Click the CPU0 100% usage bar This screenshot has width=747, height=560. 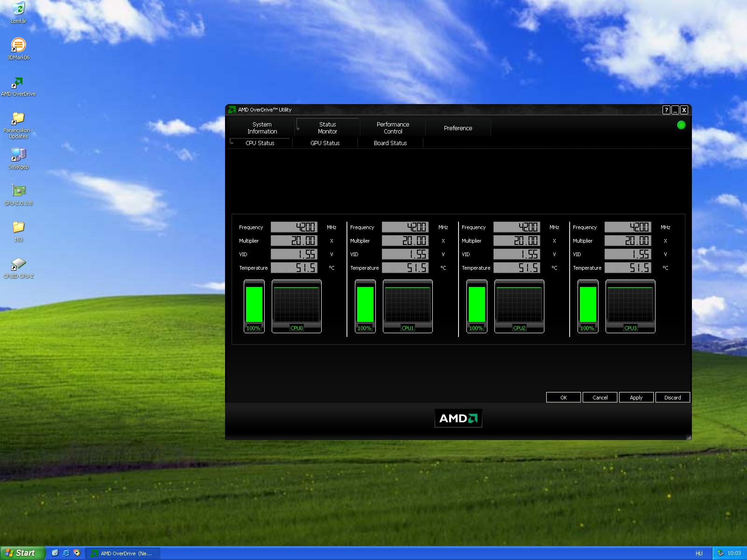(x=254, y=306)
